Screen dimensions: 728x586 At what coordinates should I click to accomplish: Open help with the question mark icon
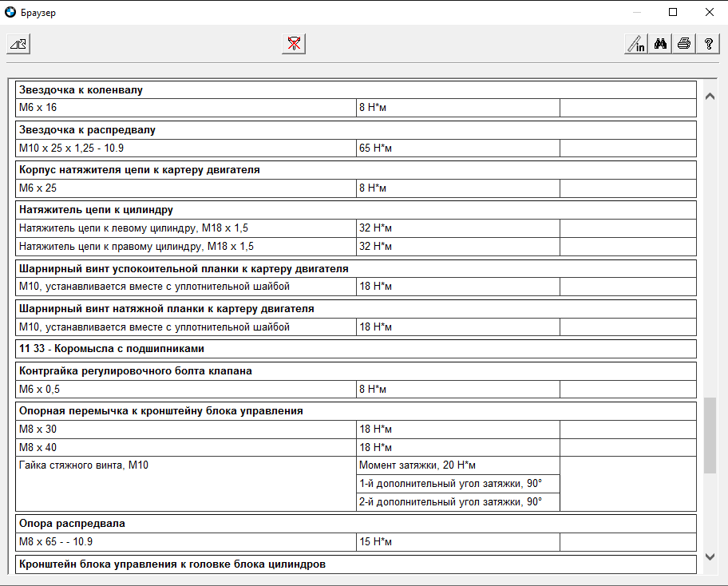click(708, 44)
